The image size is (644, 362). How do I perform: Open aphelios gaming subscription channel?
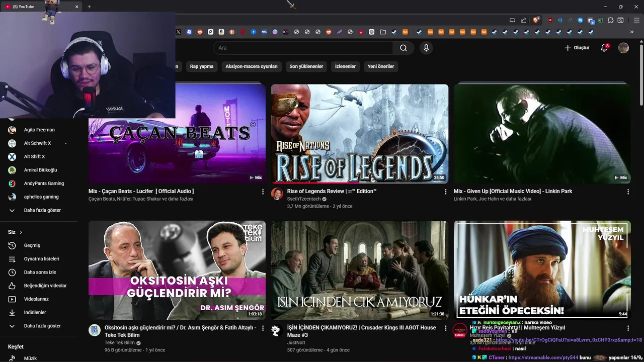[39, 197]
